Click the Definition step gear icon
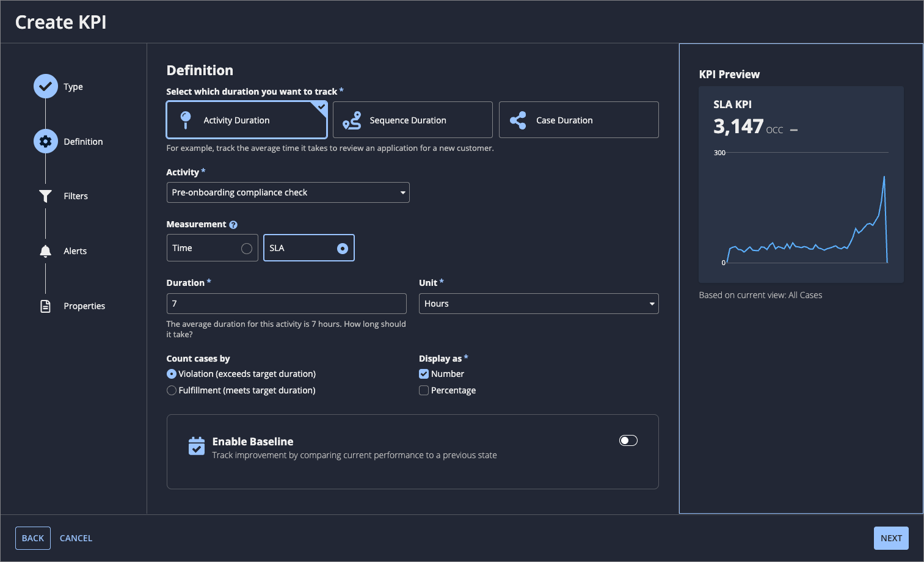Image resolution: width=924 pixels, height=562 pixels. click(45, 142)
